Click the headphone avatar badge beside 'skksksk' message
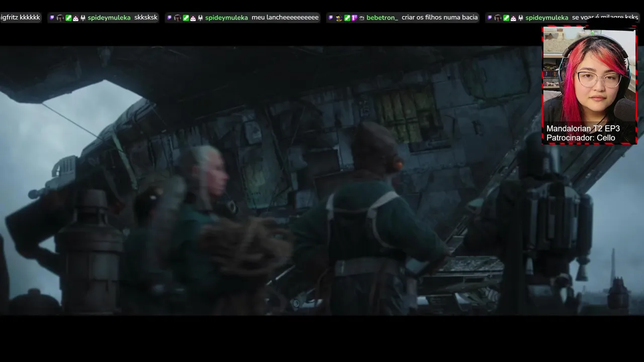The width and height of the screenshot is (644, 362). click(60, 18)
